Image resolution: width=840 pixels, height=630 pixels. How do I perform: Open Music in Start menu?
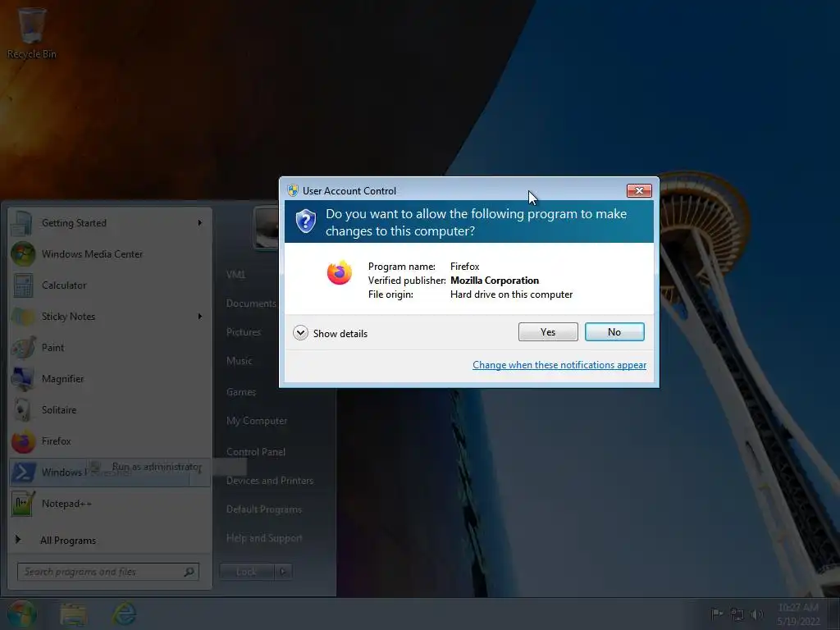[x=239, y=361]
